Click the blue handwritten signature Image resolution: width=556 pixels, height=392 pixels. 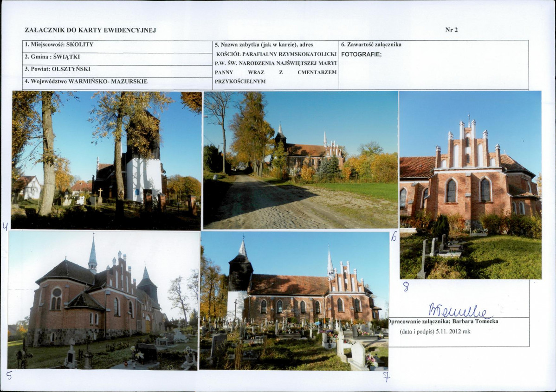[460, 311]
